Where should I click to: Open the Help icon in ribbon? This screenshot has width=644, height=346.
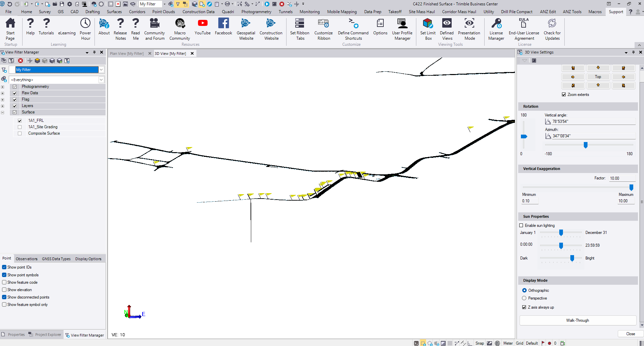click(x=30, y=27)
